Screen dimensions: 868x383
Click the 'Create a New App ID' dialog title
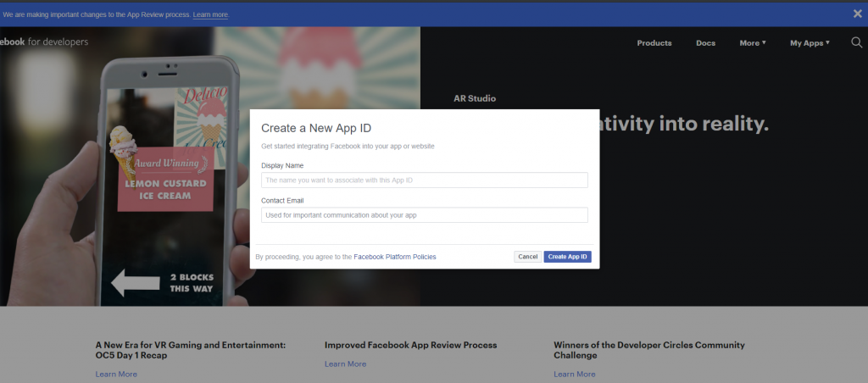point(316,129)
